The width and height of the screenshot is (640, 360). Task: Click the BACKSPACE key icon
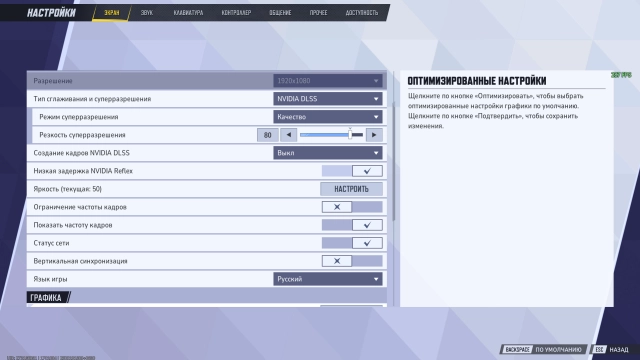click(x=517, y=349)
